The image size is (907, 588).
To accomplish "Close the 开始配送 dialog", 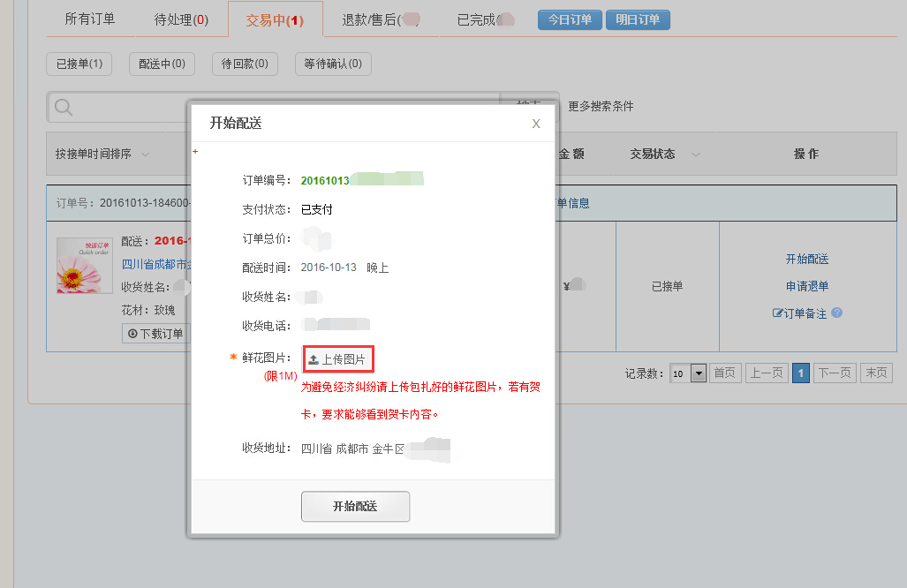I will (535, 124).
